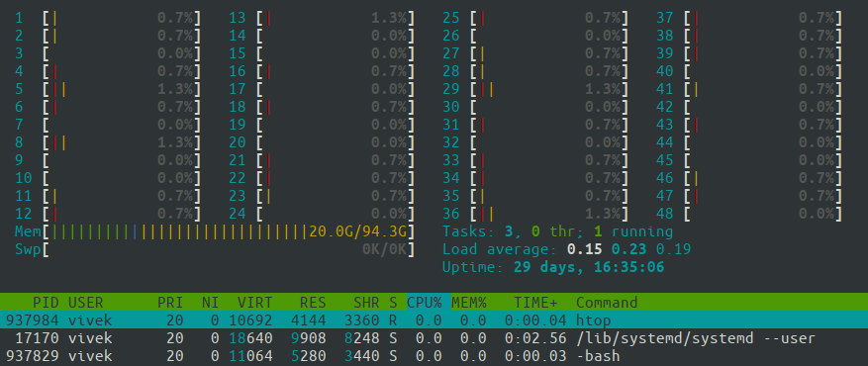Click the Tasks summary line

[557, 231]
